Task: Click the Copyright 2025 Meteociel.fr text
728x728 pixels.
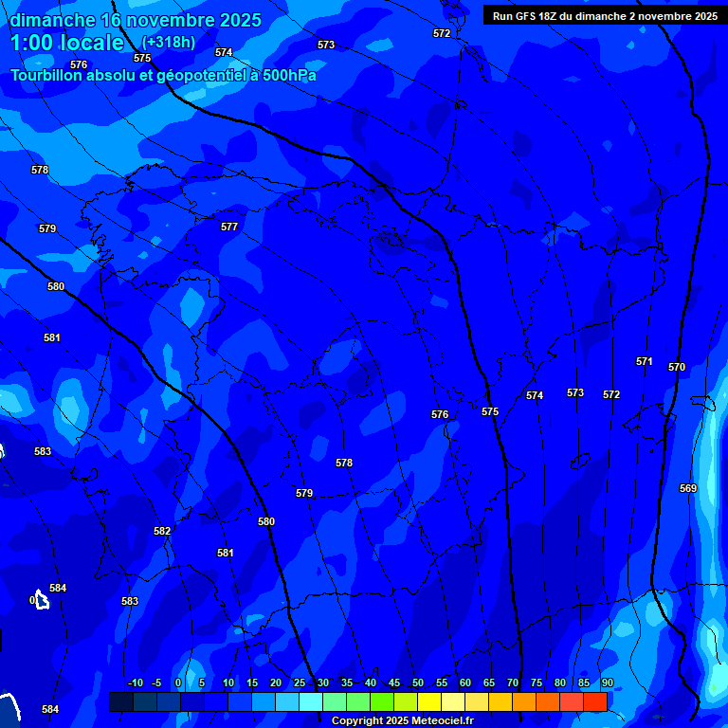Action: 402,720
